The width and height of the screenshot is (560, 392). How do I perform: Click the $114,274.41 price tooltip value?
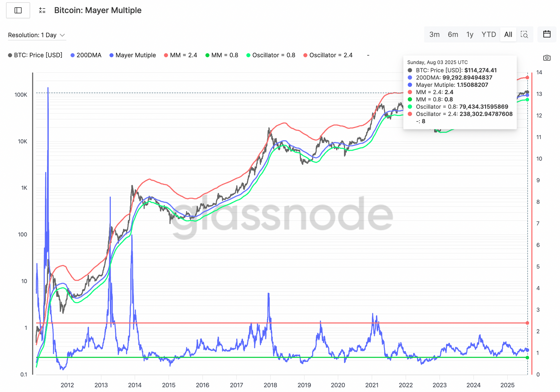pyautogui.click(x=480, y=70)
